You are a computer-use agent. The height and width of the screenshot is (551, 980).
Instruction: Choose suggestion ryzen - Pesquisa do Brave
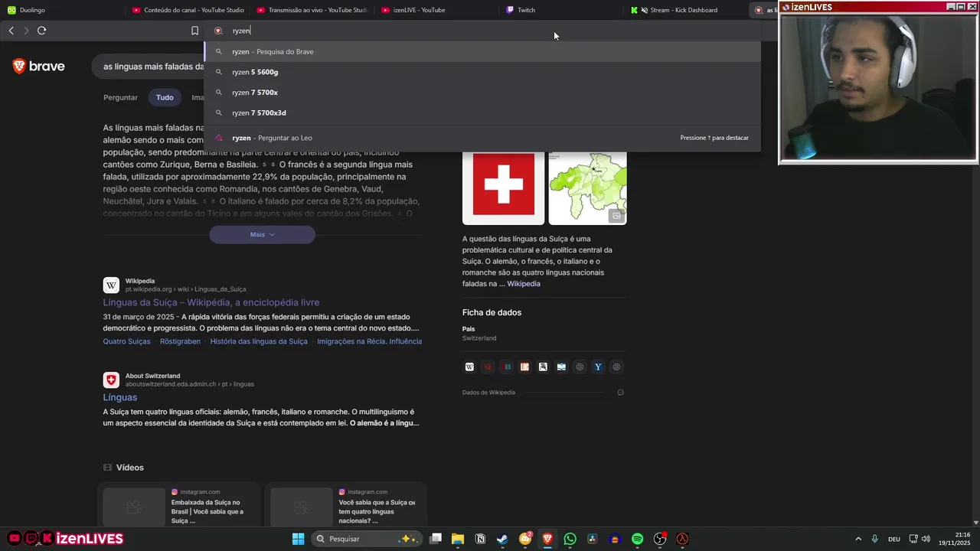pyautogui.click(x=482, y=51)
